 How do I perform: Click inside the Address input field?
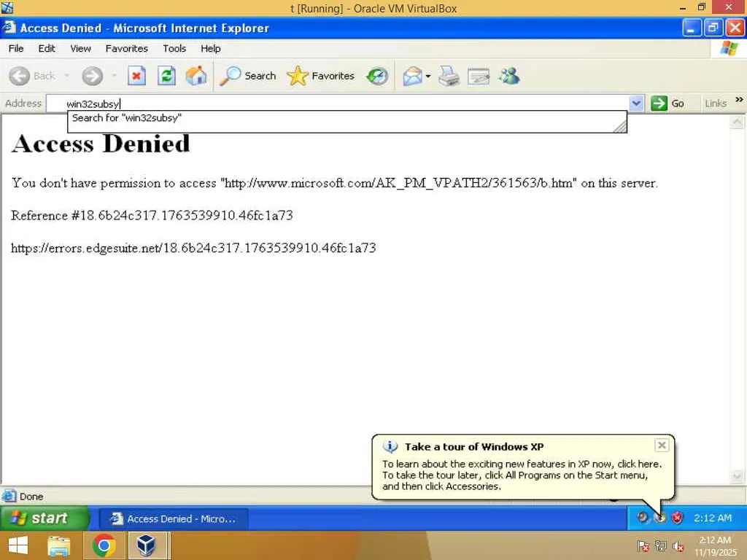point(338,104)
